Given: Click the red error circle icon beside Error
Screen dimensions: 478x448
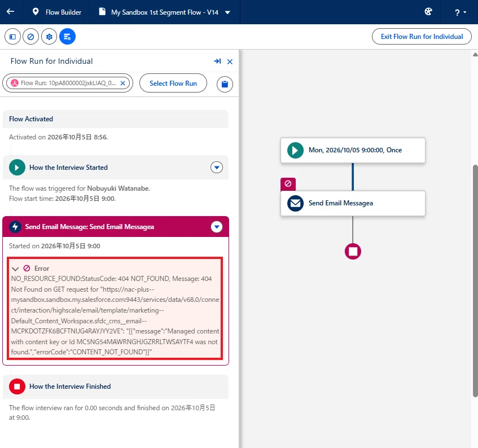Looking at the screenshot, I should coord(27,268).
